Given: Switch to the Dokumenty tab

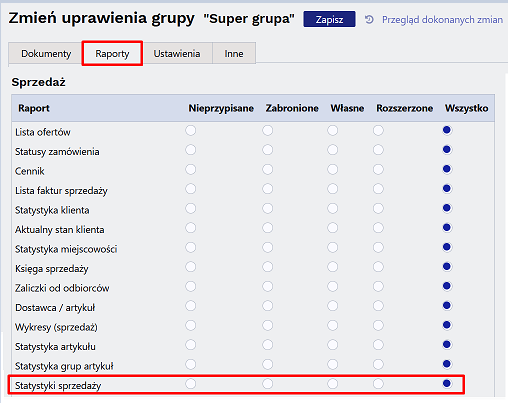Looking at the screenshot, I should point(46,53).
